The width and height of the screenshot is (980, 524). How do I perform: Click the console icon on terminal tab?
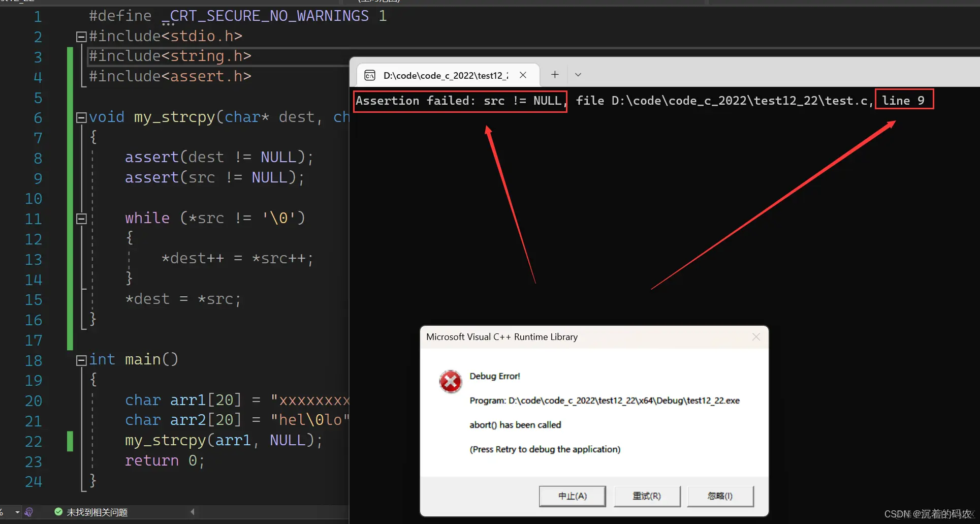370,75
